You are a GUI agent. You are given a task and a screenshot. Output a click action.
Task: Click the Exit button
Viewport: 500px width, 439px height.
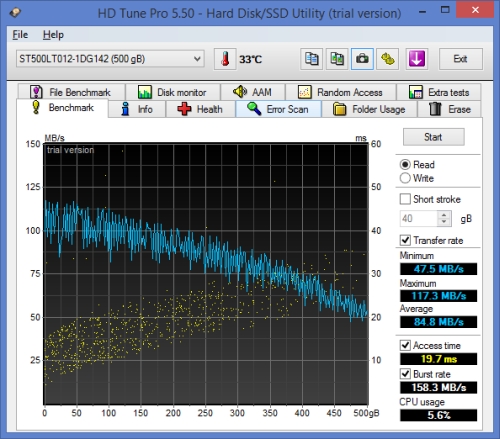click(460, 59)
